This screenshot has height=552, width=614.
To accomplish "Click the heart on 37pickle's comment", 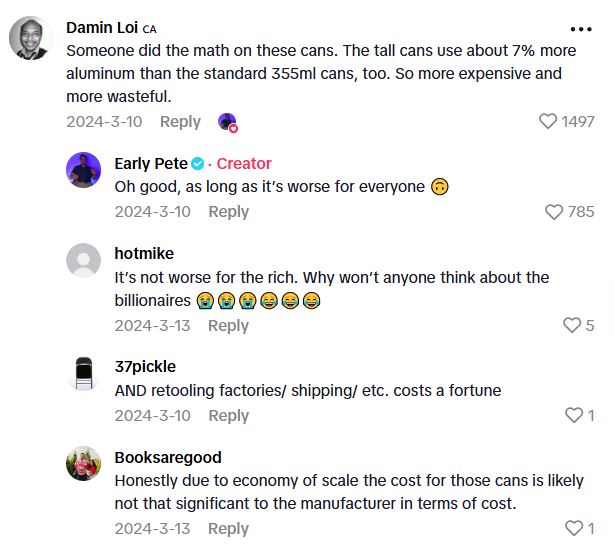I will 574,415.
